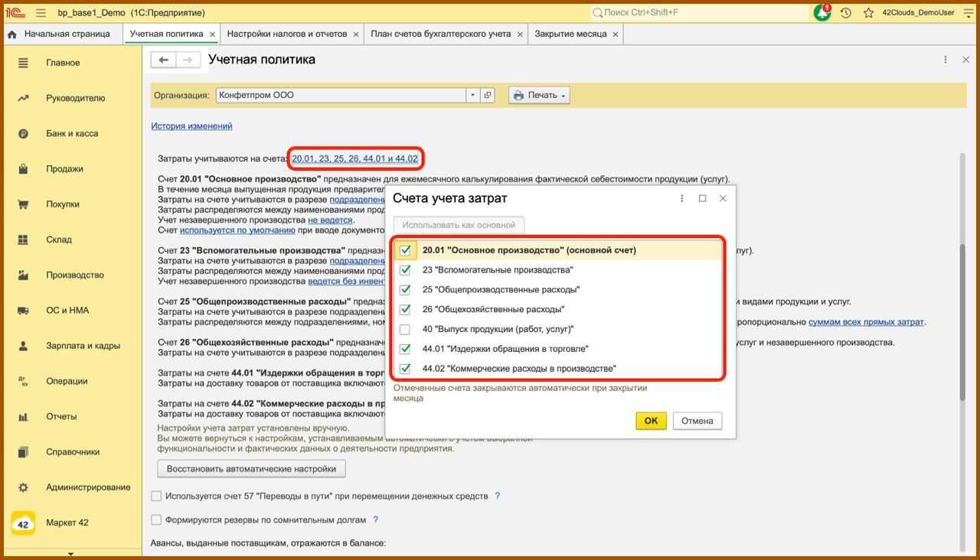Screen dimensions: 980x560
Task: Click Отмена in the dialog
Action: [697, 421]
